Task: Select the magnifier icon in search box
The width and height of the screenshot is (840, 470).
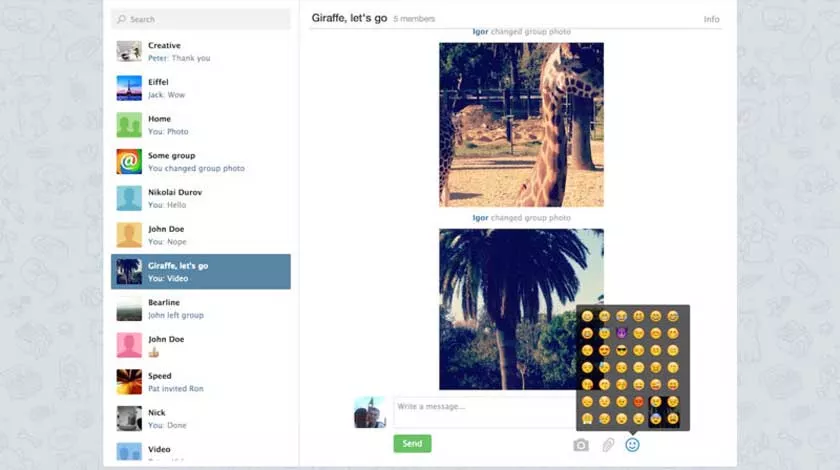Action: (122, 19)
